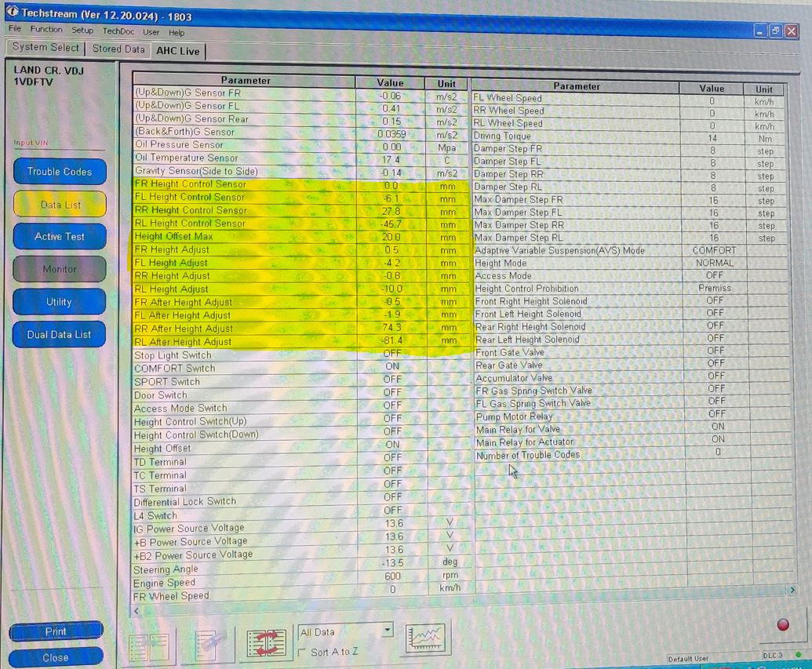This screenshot has width=812, height=669.
Task: Select the RR Height Control Sensor row
Action: 300,211
